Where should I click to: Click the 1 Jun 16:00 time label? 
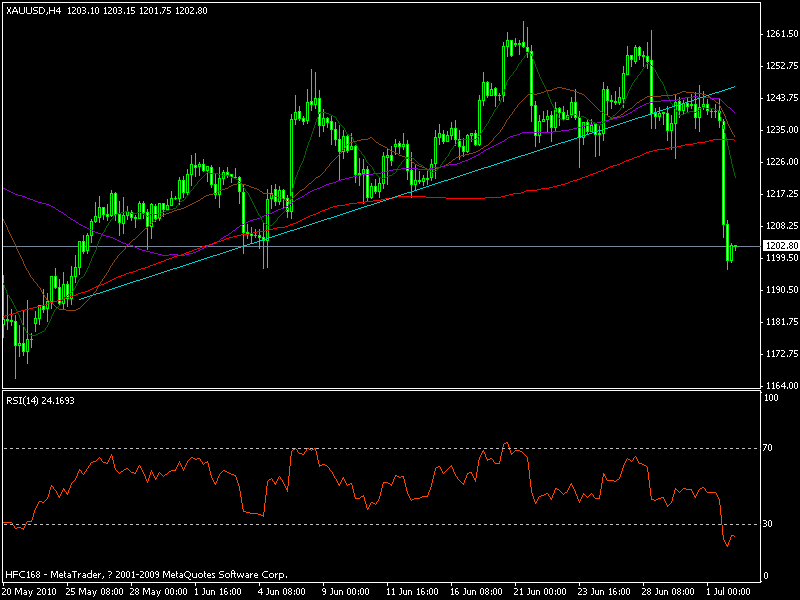(218, 592)
